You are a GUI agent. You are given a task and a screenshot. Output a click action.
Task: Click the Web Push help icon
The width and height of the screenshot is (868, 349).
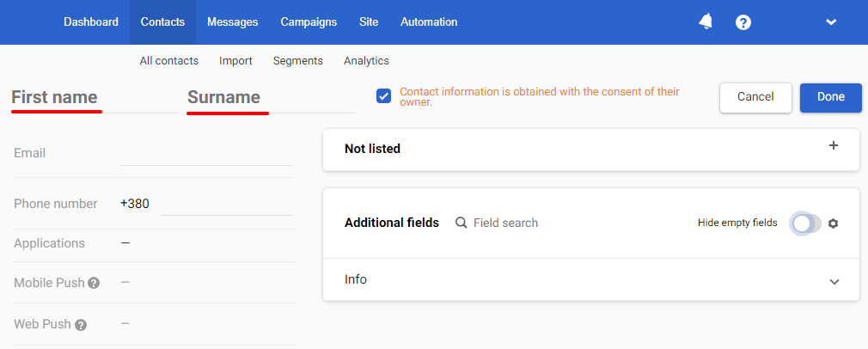81,325
